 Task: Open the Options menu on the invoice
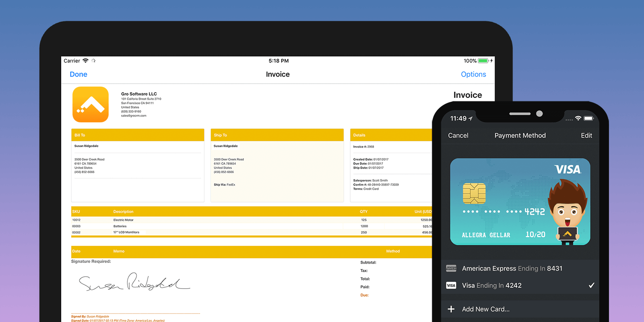click(x=473, y=74)
